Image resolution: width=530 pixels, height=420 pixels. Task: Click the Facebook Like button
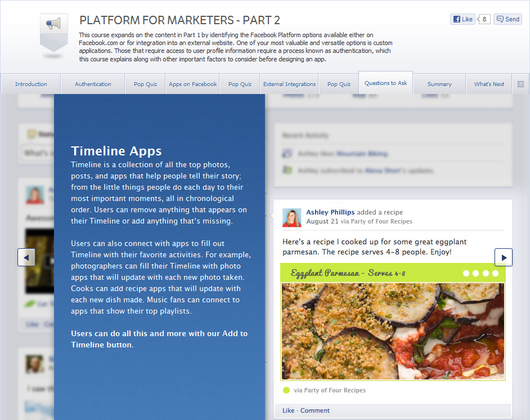click(462, 19)
